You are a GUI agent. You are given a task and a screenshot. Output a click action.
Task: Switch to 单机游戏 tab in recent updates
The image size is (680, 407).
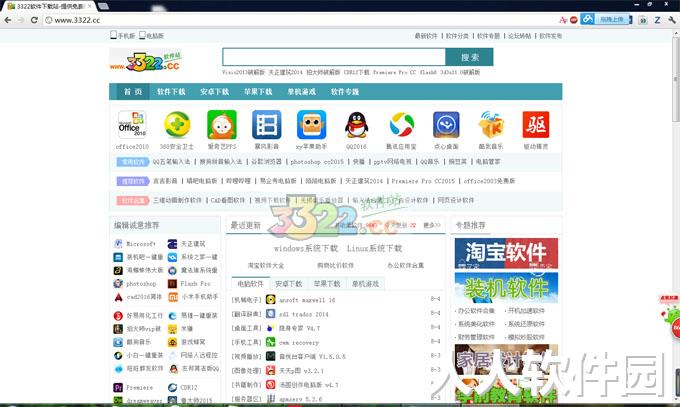[x=365, y=284]
